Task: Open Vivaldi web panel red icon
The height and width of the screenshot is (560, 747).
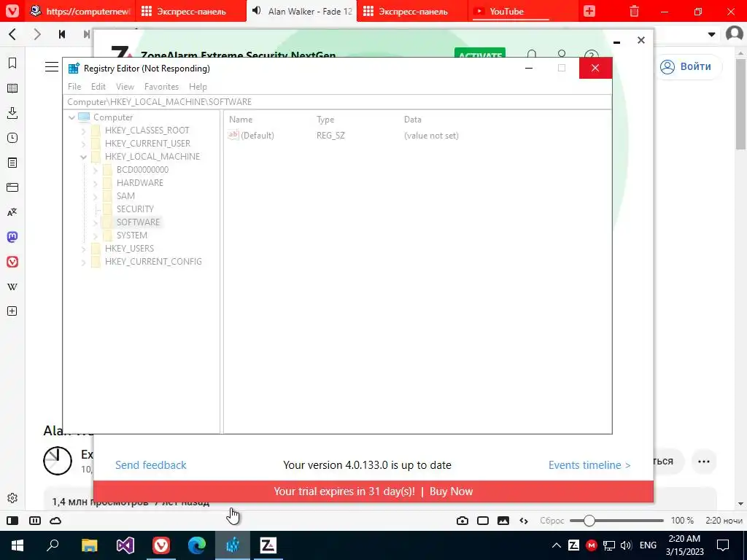Action: point(12,262)
